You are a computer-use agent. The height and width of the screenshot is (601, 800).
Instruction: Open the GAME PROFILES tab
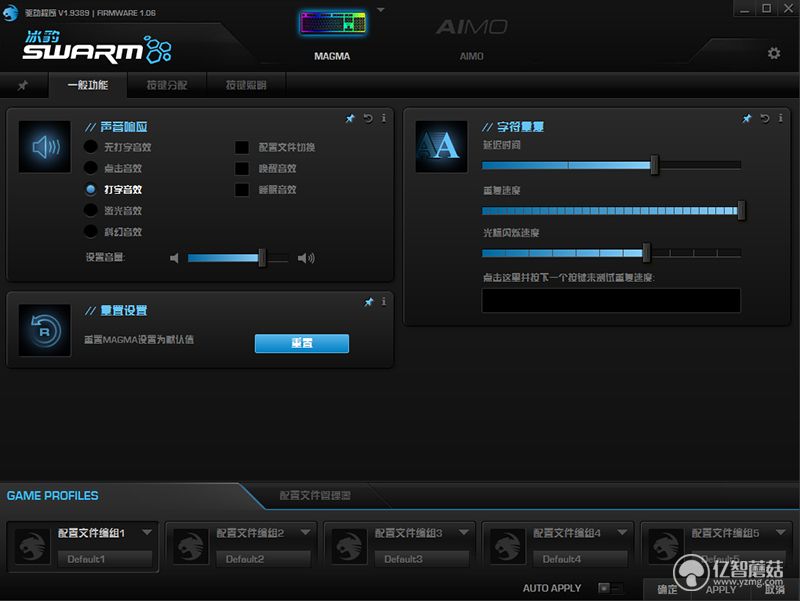coord(53,495)
